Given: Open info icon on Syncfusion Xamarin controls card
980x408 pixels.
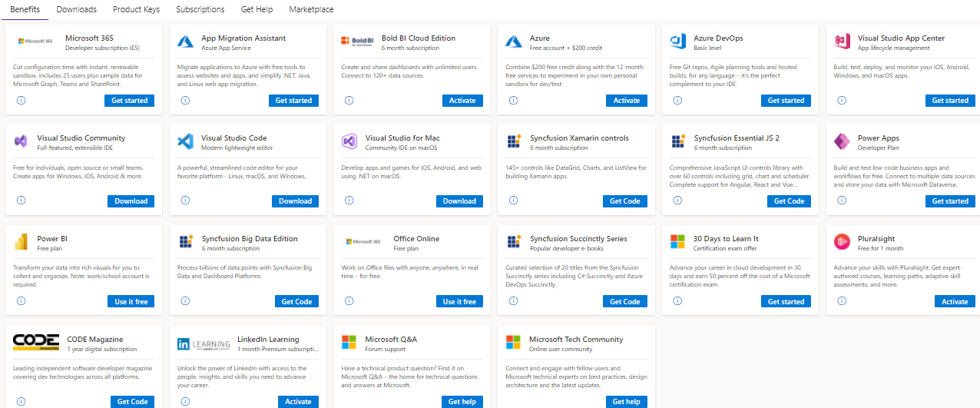Looking at the screenshot, I should point(514,201).
